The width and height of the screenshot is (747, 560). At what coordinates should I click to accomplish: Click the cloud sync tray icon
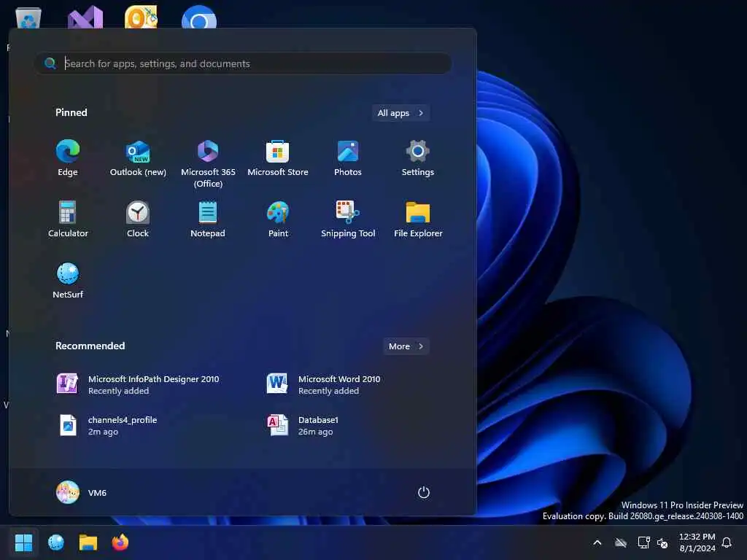620,542
